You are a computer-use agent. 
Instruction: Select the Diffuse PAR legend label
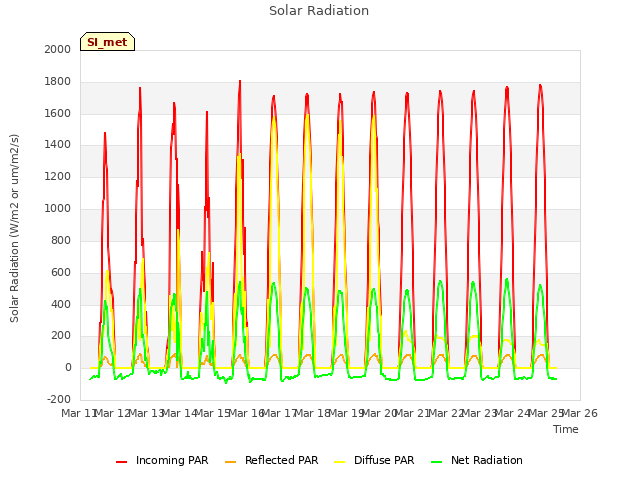point(384,460)
